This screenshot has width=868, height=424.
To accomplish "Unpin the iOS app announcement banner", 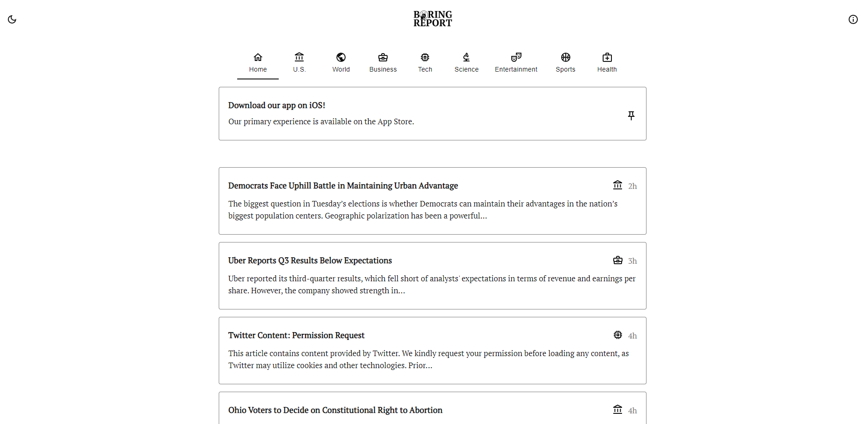I will (x=631, y=115).
